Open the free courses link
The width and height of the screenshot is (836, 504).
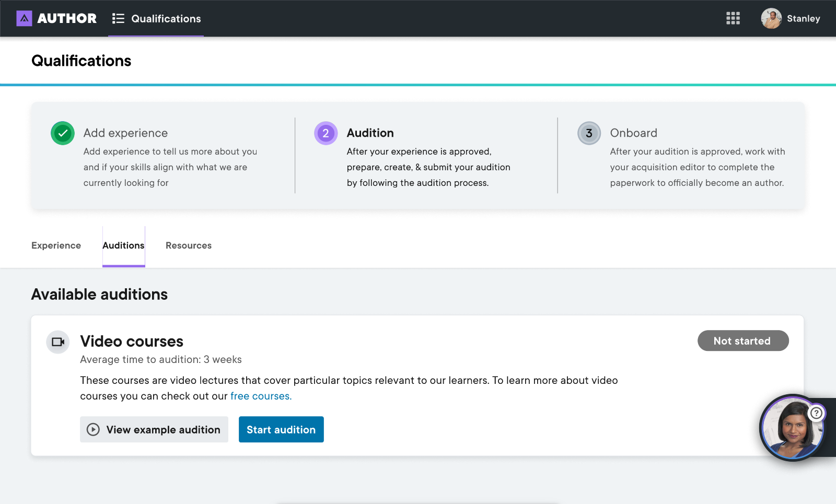pos(261,396)
